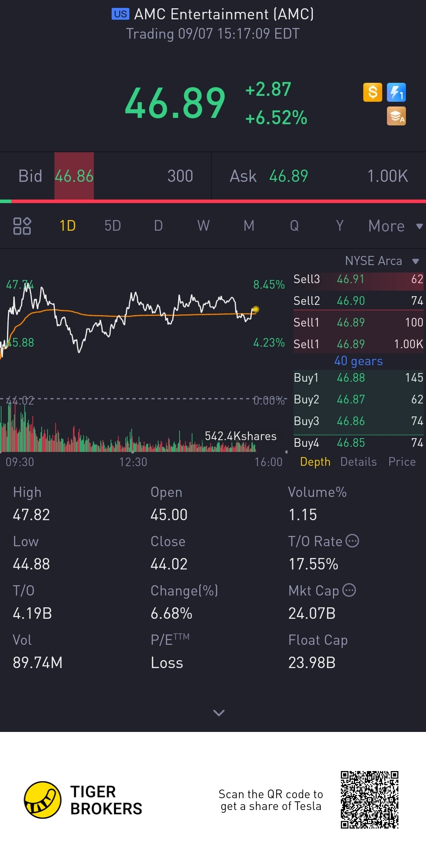Viewport: 426px width, 868px height.
Task: Tap the Bid price 46.86
Action: [x=74, y=176]
